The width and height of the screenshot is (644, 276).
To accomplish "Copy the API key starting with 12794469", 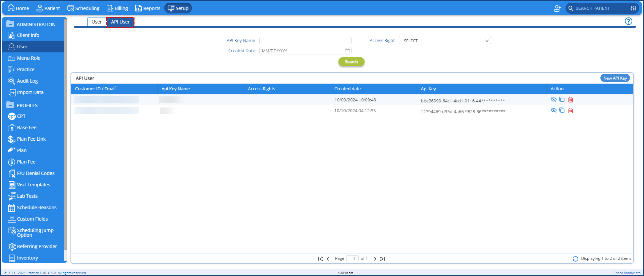I will click(x=562, y=110).
